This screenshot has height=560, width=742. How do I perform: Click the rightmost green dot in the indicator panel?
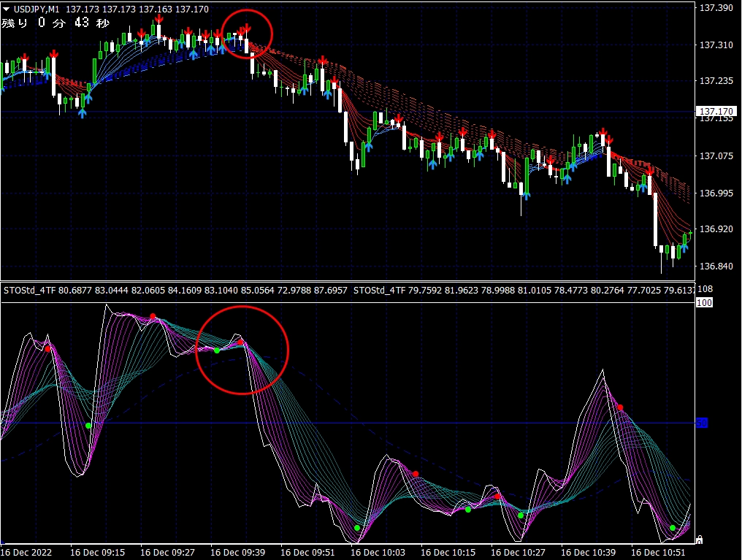coord(673,528)
